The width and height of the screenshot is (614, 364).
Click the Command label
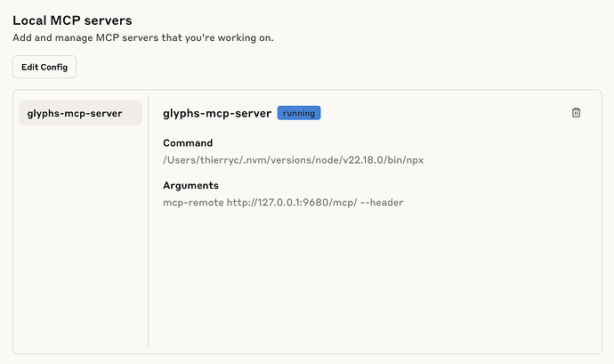(188, 143)
